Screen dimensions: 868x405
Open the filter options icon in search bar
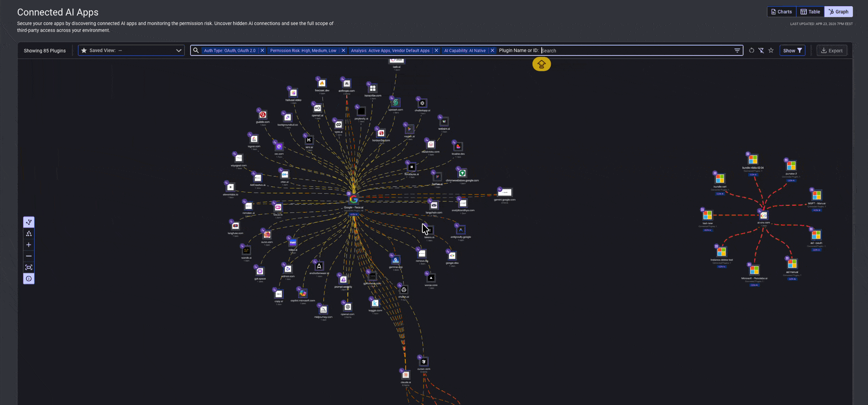(x=737, y=50)
